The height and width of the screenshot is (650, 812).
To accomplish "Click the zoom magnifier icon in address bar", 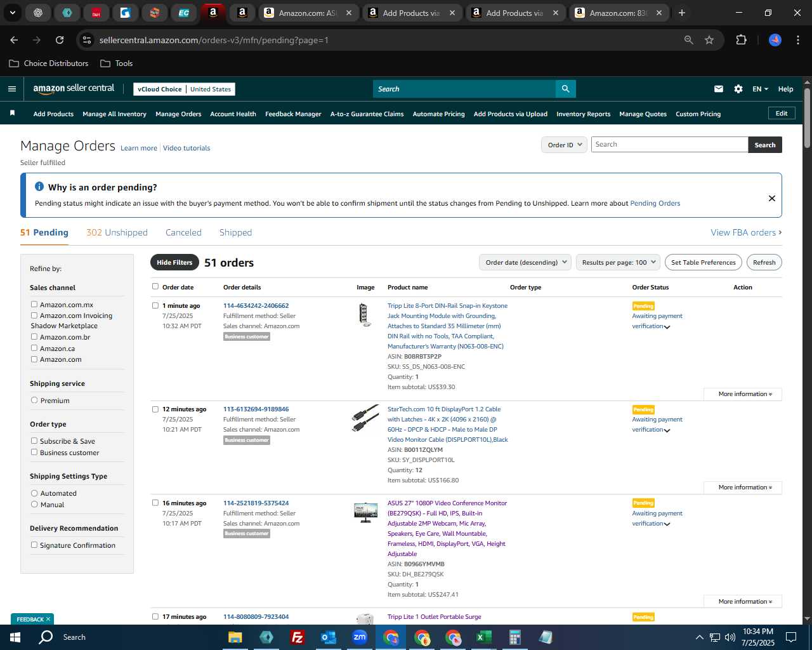I will pos(688,40).
